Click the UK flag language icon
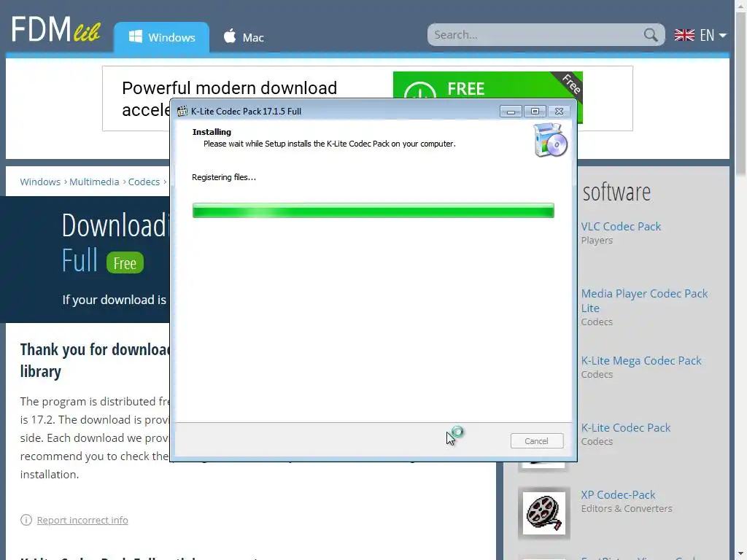 [684, 35]
